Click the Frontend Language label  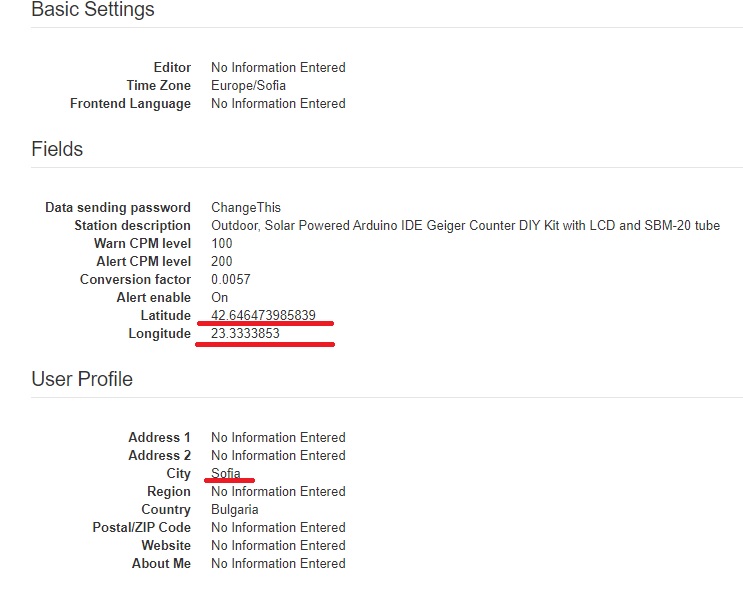[130, 104]
